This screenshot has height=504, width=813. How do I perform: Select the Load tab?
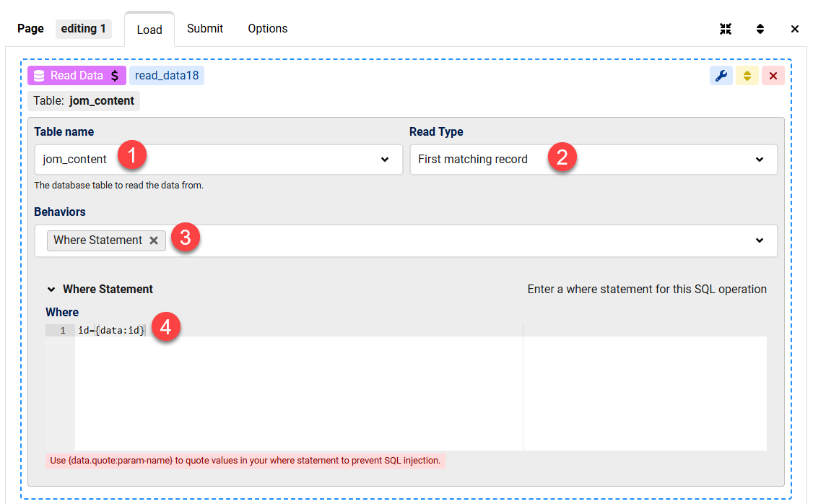(x=149, y=30)
